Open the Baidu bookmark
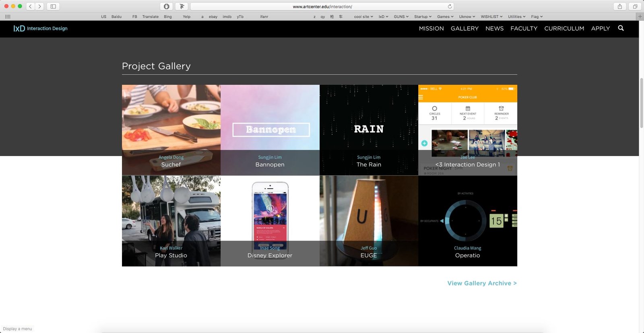 point(116,16)
